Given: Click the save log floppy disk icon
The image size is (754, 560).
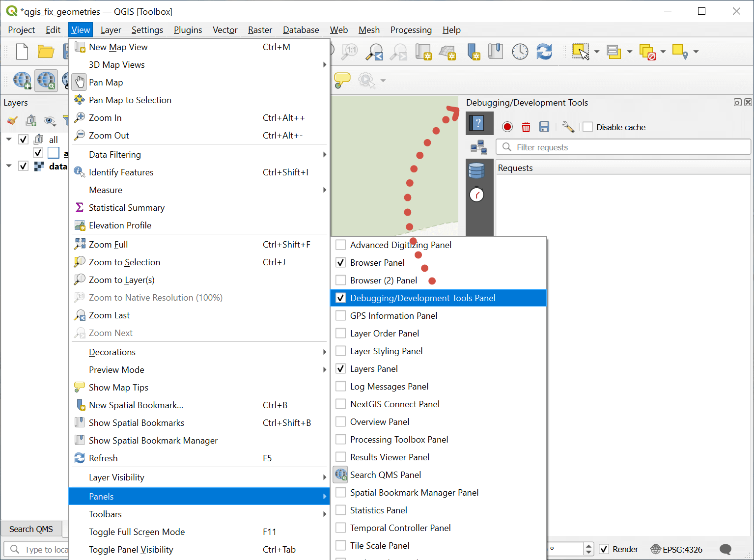Looking at the screenshot, I should coord(544,127).
